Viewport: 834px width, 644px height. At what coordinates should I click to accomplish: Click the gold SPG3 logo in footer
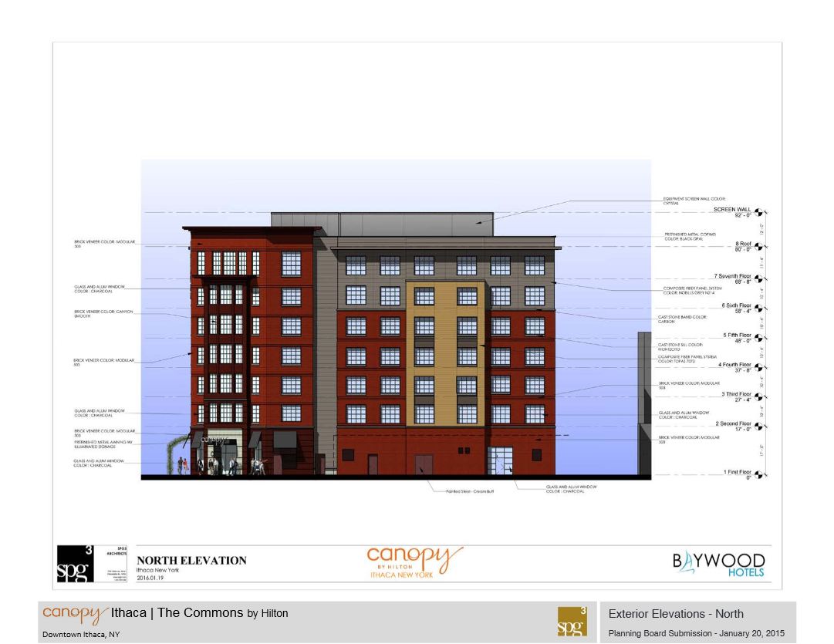click(x=572, y=622)
